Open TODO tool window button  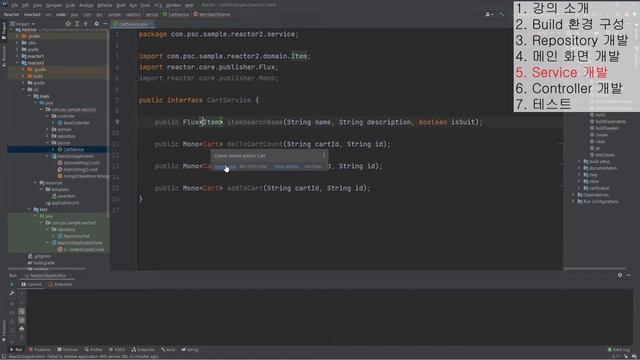click(x=118, y=350)
